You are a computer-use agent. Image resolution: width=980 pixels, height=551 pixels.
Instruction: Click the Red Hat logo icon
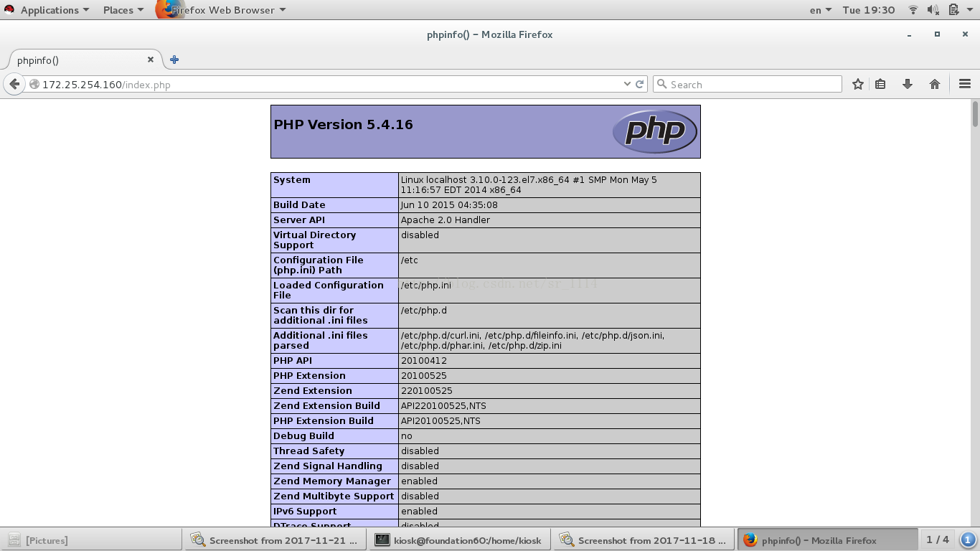9,10
